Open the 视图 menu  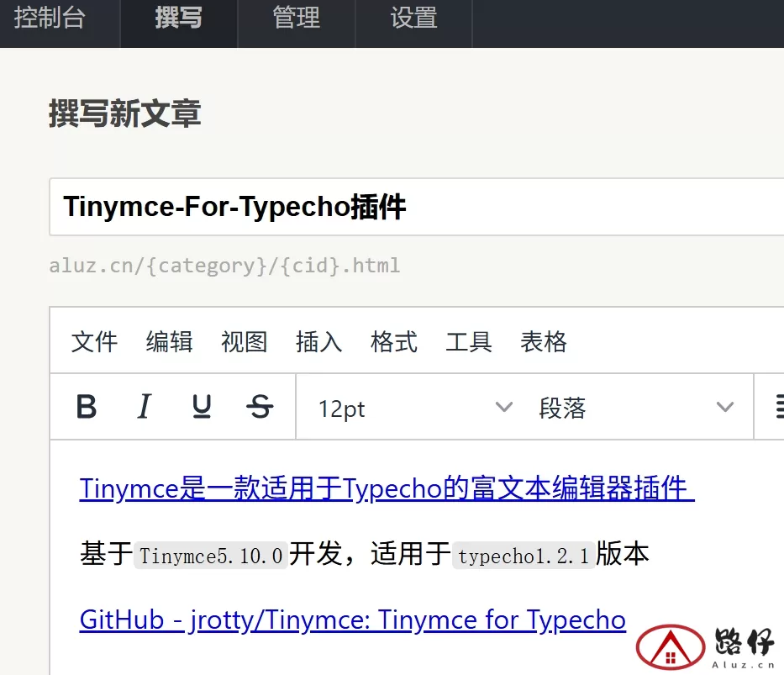click(244, 341)
